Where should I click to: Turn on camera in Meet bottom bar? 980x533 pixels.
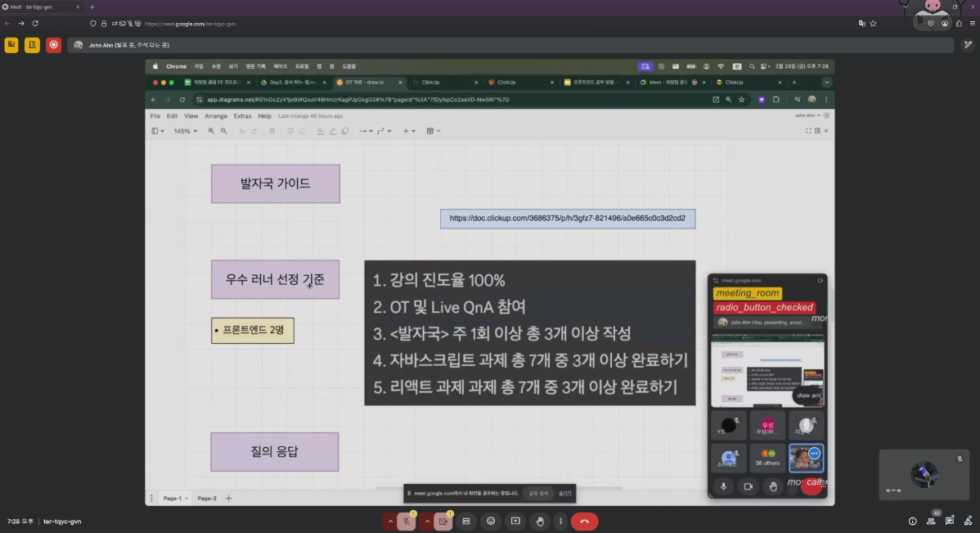pyautogui.click(x=443, y=521)
